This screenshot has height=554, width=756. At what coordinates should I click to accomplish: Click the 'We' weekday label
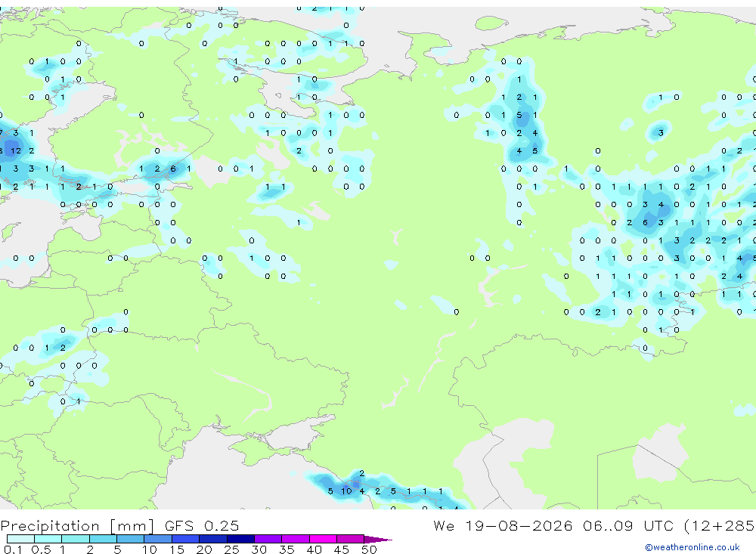(444, 525)
